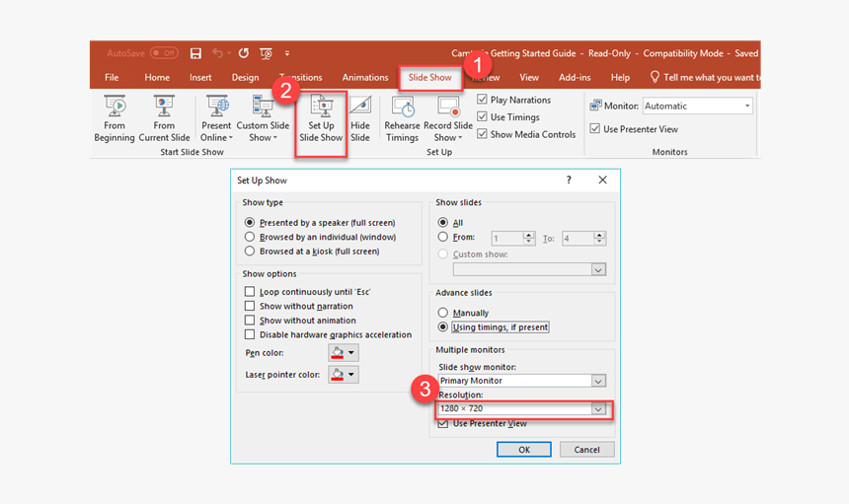This screenshot has height=504, width=849.
Task: Select Browsed by an individual (window)
Action: (x=250, y=237)
